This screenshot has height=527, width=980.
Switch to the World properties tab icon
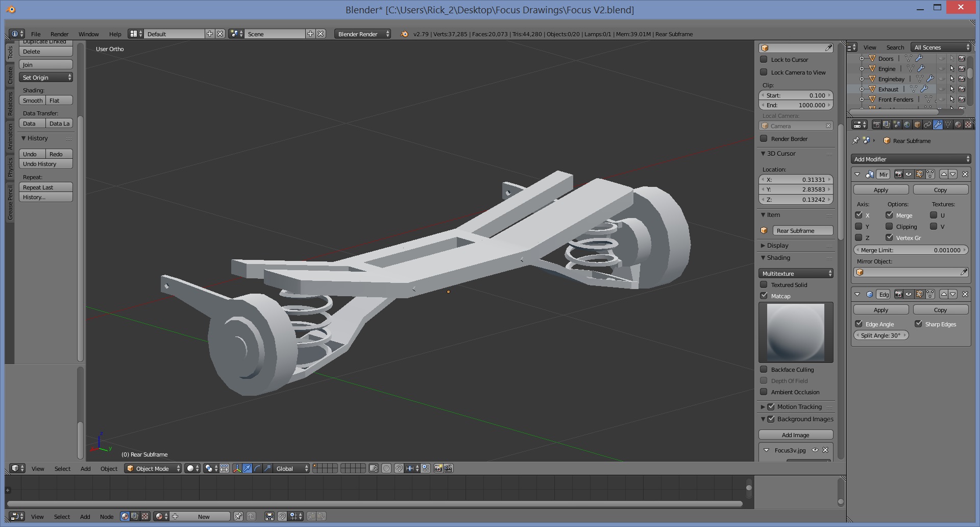point(907,125)
